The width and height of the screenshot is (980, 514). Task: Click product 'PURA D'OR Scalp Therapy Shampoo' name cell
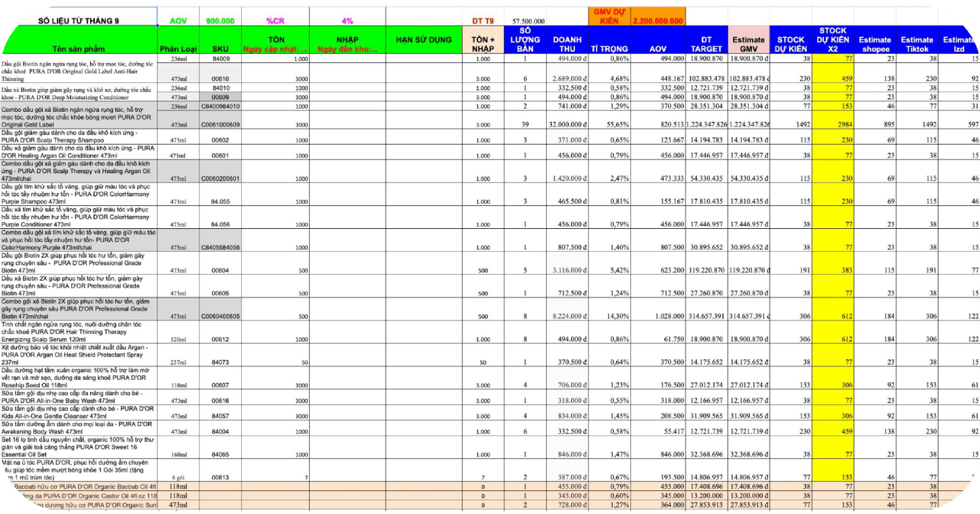(79, 137)
